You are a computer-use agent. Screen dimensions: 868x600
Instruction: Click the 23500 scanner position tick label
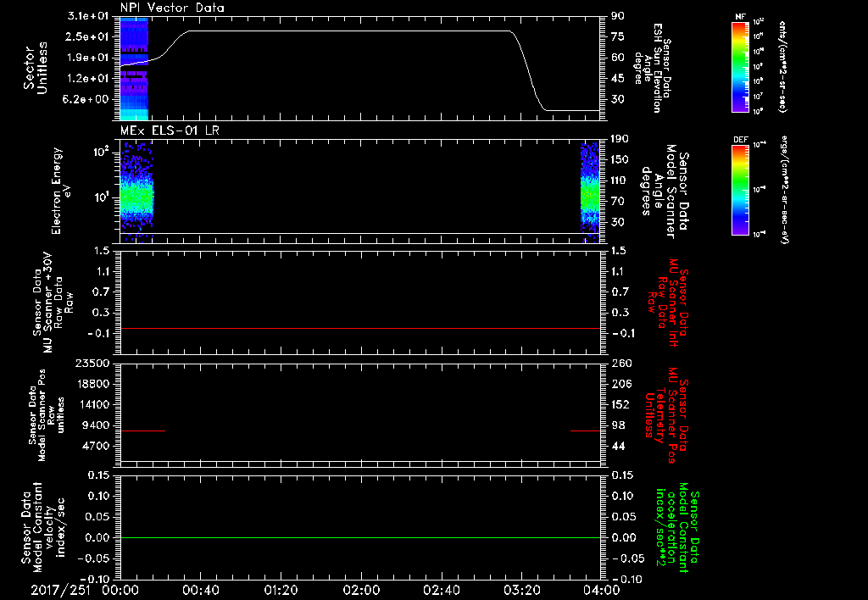point(92,364)
